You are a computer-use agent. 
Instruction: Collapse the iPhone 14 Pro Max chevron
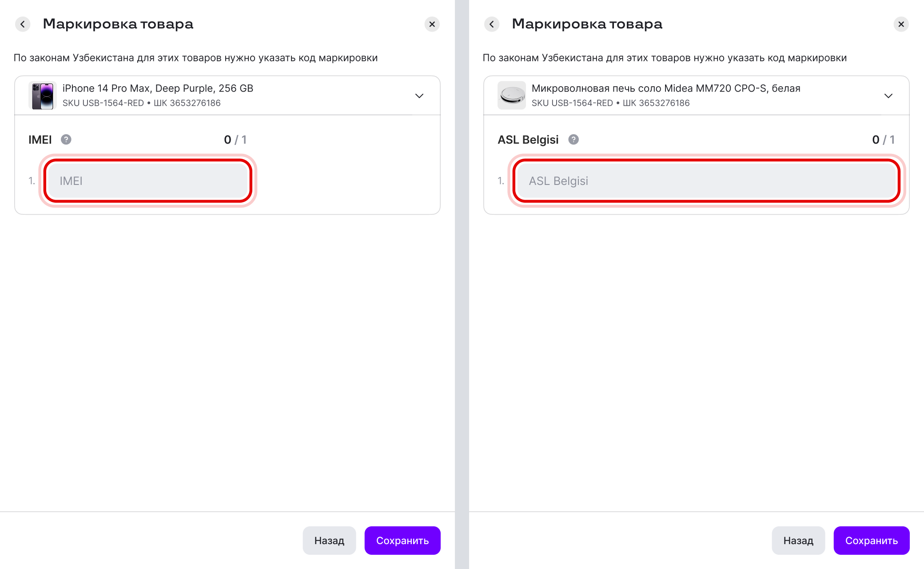[419, 96]
